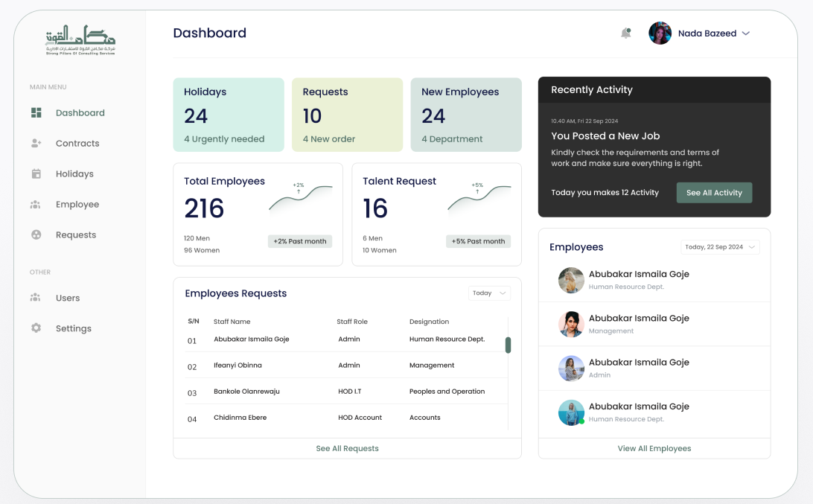This screenshot has height=504, width=813.
Task: Click the Contracts person icon in sidebar
Action: coord(36,144)
